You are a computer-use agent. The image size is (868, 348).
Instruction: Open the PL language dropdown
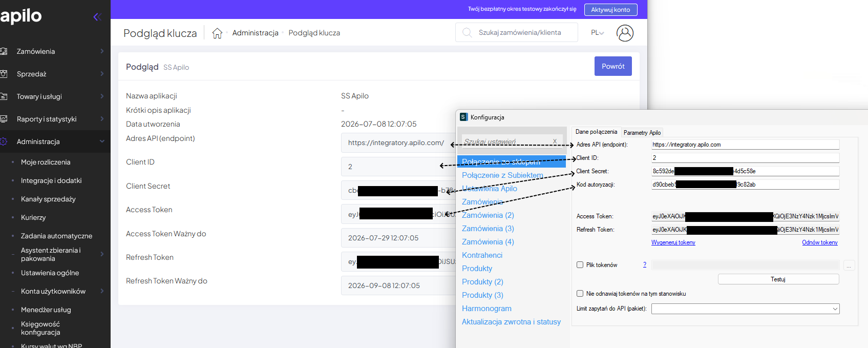tap(597, 33)
